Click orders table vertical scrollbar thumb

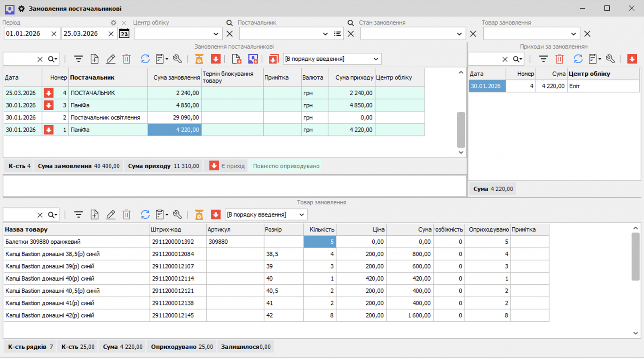[461, 130]
